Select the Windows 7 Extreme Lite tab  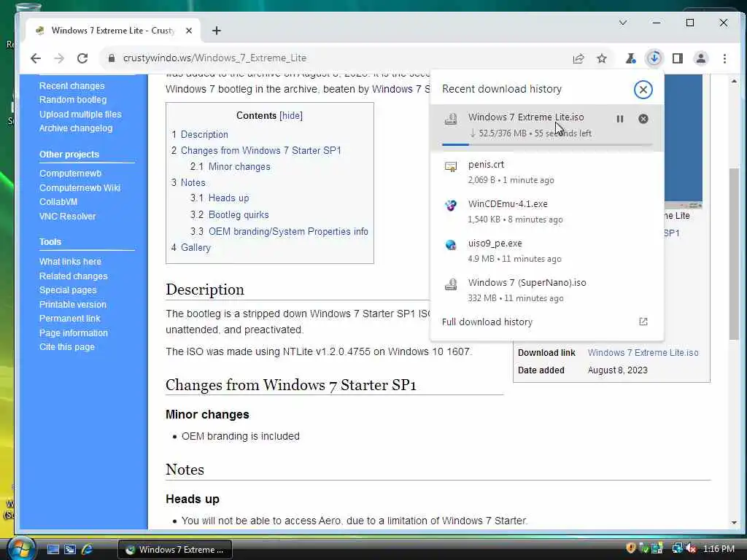pos(113,31)
